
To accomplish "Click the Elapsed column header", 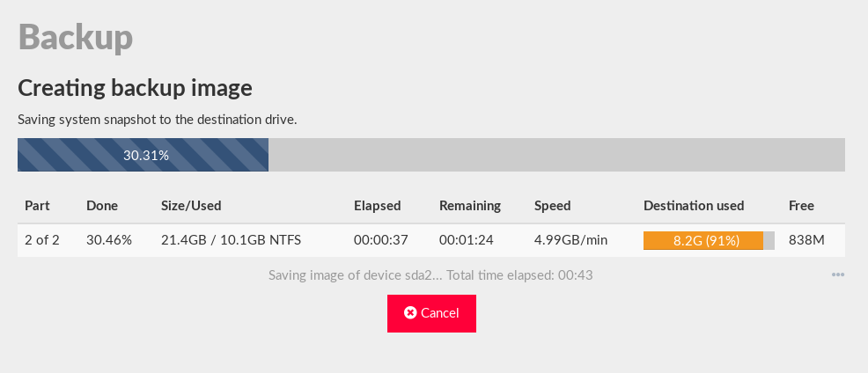I will (x=377, y=206).
